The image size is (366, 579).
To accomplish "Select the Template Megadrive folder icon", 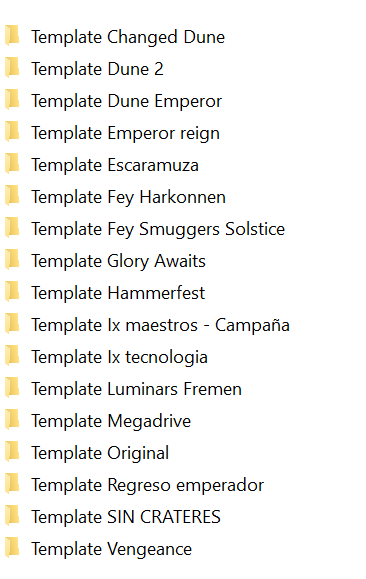I will (12, 420).
